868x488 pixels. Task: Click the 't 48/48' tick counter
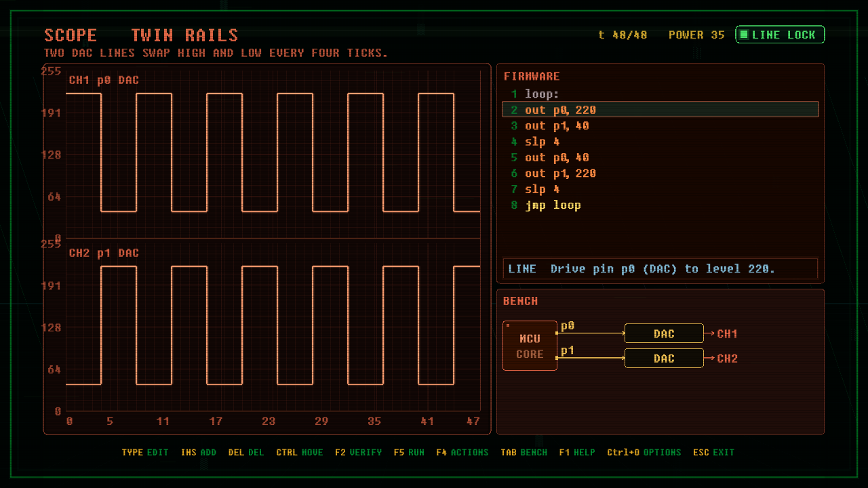pyautogui.click(x=623, y=35)
